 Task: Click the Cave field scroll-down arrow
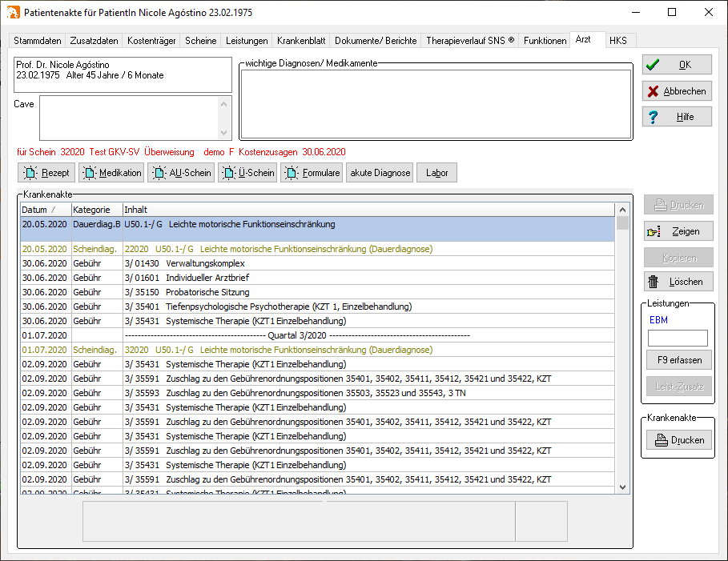click(x=223, y=133)
